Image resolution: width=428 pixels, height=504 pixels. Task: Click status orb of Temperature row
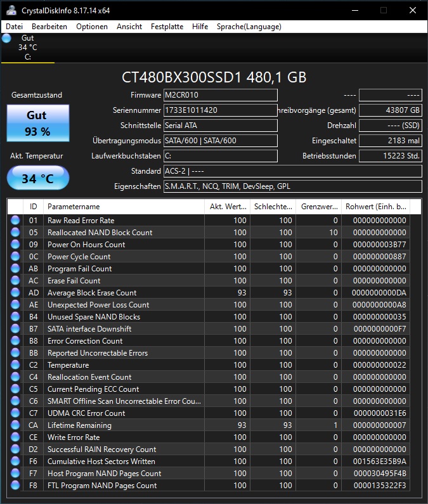click(15, 365)
